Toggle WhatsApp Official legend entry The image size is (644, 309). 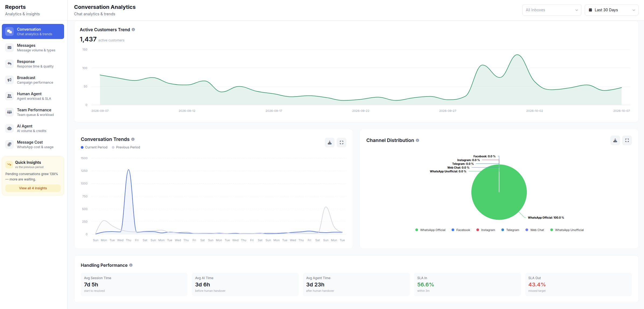pos(430,230)
